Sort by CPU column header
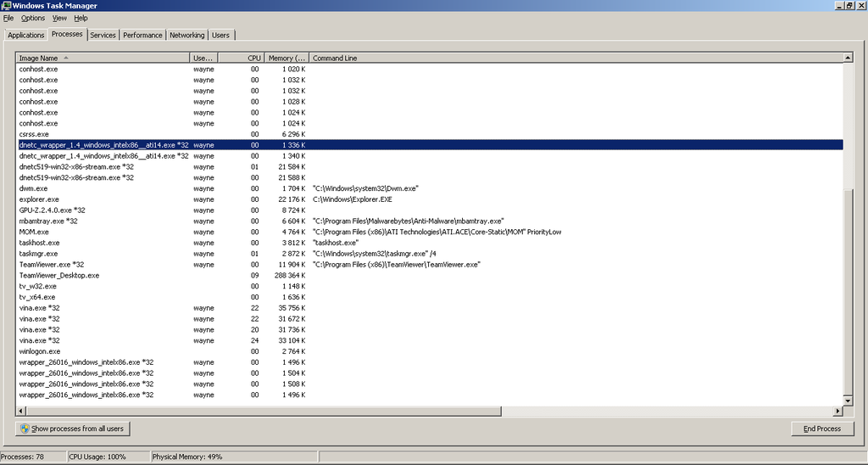 coord(242,58)
